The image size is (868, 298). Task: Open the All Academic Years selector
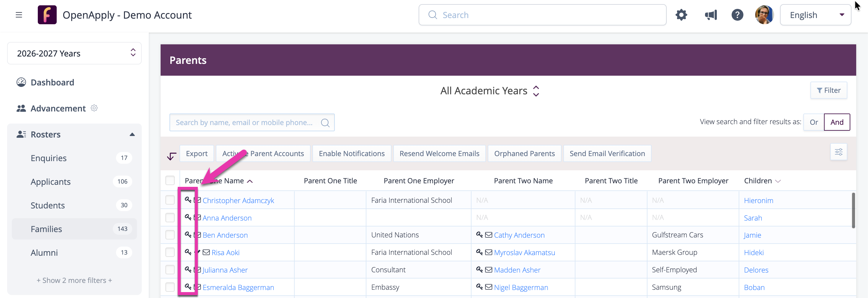[x=490, y=91]
